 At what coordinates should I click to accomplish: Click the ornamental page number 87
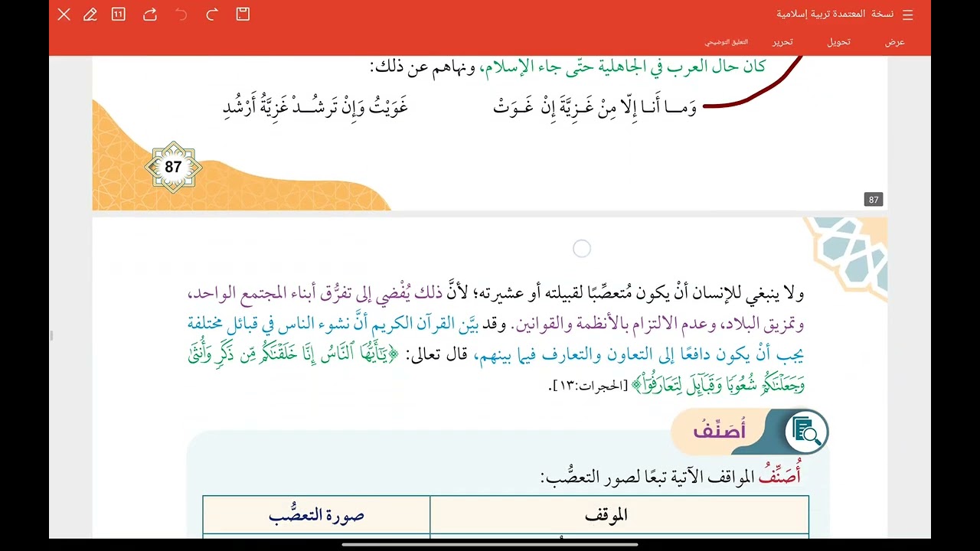[x=173, y=167]
